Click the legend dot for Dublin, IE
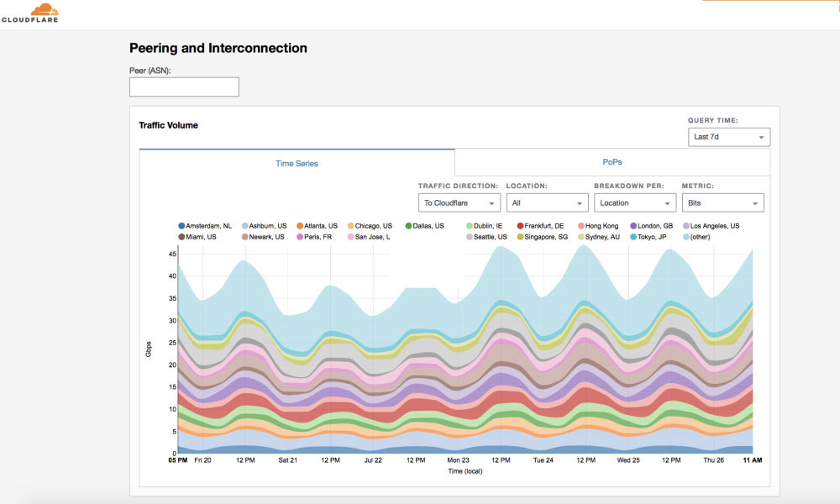Screen dimensions: 840x504 click(x=467, y=225)
